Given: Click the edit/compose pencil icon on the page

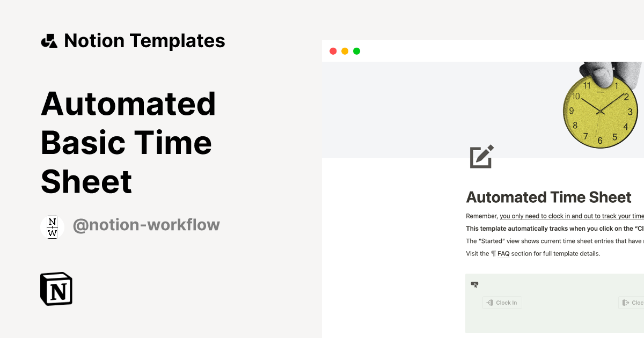Looking at the screenshot, I should pos(481,157).
